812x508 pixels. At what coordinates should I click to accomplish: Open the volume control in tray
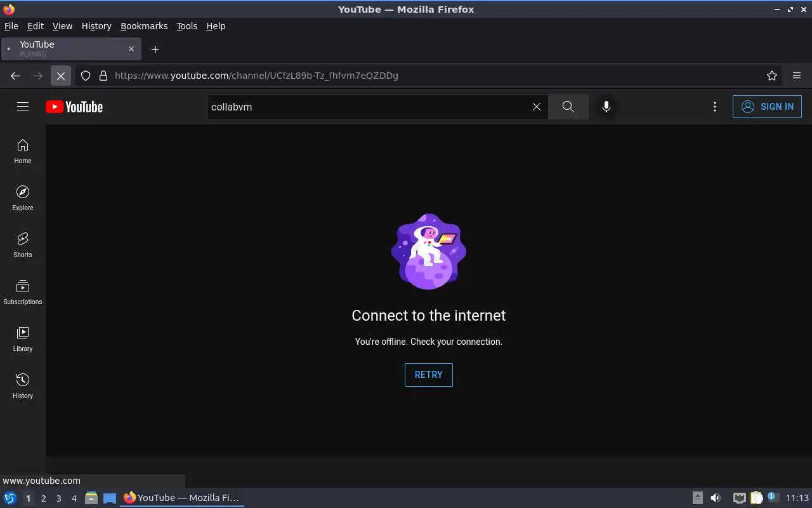click(x=716, y=498)
